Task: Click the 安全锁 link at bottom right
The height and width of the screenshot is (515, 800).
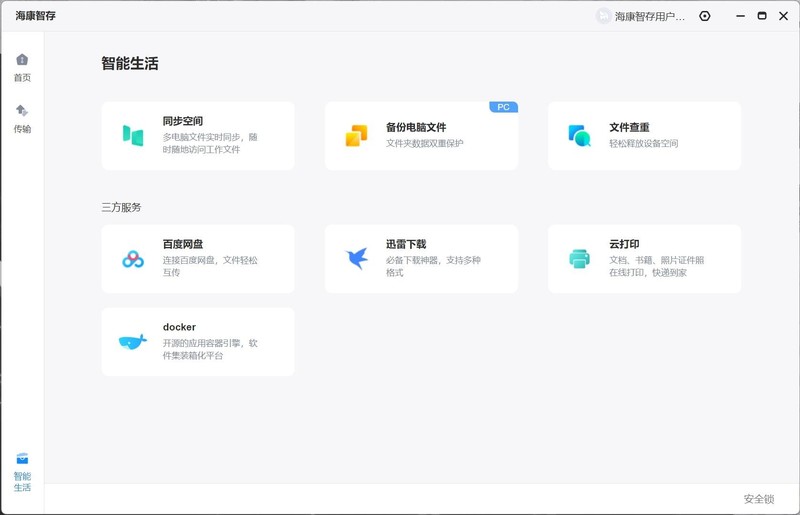Action: click(x=759, y=499)
